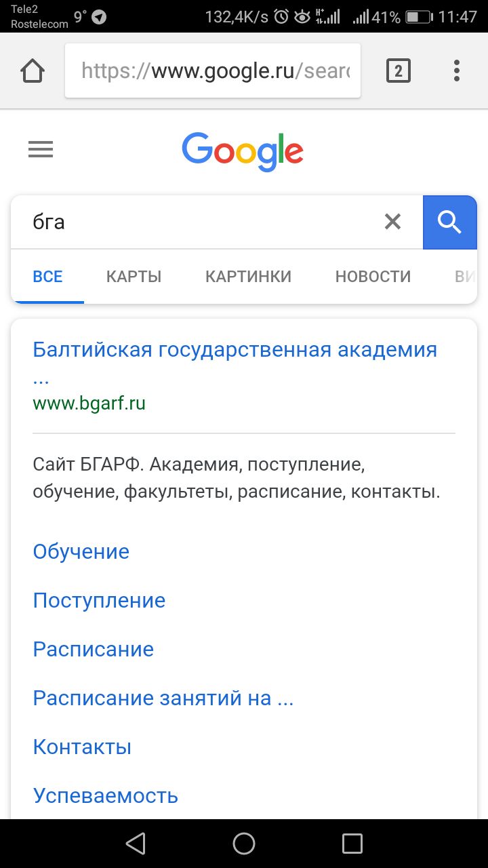The image size is (488, 868).
Task: Open the browser three-dot overflow menu
Action: [x=457, y=71]
